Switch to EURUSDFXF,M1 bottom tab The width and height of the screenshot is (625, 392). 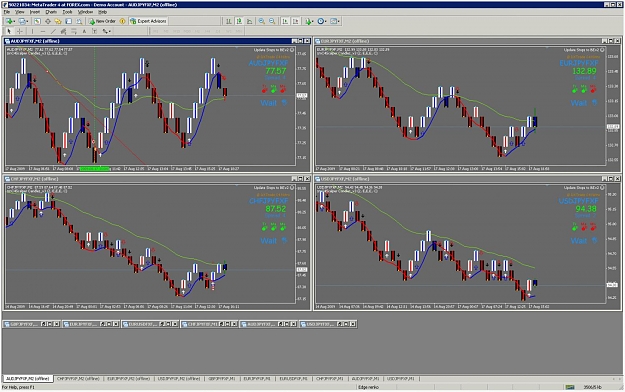pyautogui.click(x=293, y=378)
